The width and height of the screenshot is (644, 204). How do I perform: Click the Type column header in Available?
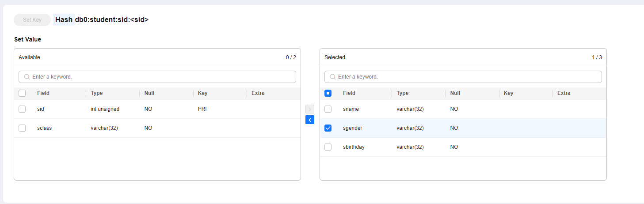click(97, 93)
